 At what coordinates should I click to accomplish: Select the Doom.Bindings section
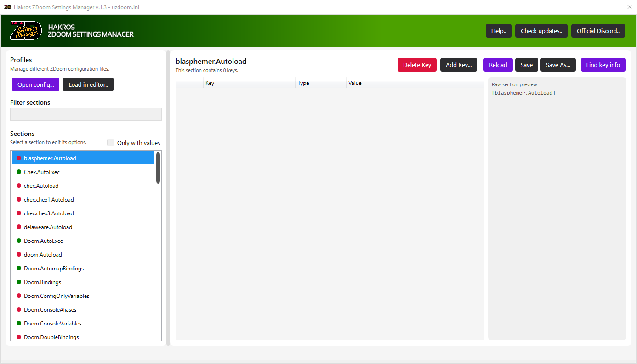pyautogui.click(x=83, y=282)
